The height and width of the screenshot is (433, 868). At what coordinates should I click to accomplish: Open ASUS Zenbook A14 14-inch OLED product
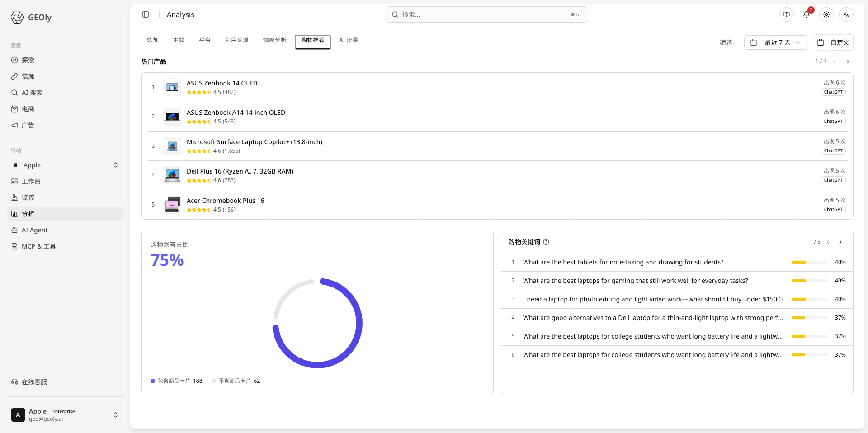tap(497, 117)
